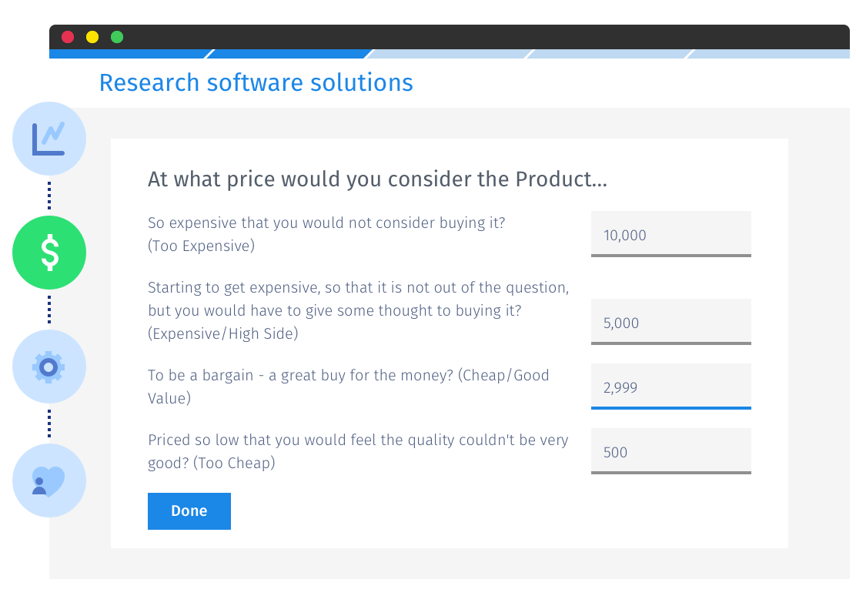Focus the Too Expensive field showing 10,000
Viewport: 856px width, 616px height.
pos(670,234)
